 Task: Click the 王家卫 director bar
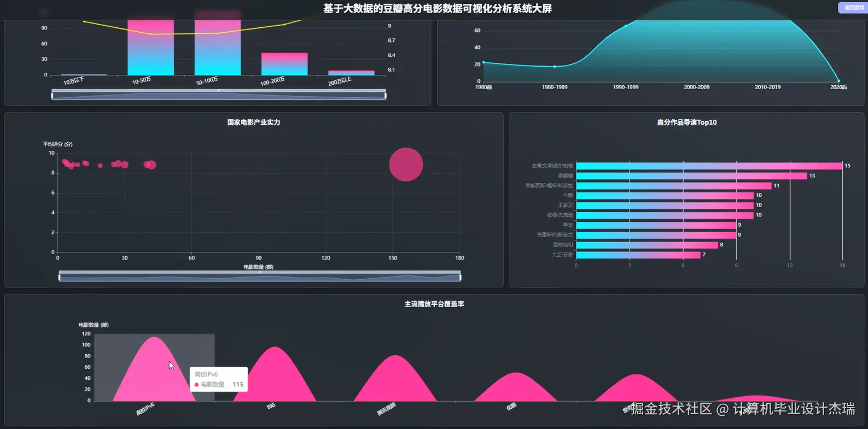(665, 205)
